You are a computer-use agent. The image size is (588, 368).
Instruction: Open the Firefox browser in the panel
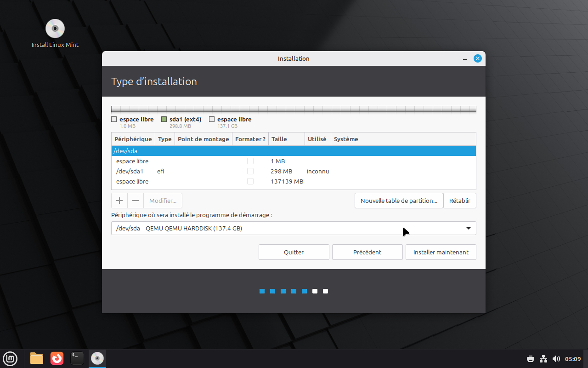pos(57,358)
